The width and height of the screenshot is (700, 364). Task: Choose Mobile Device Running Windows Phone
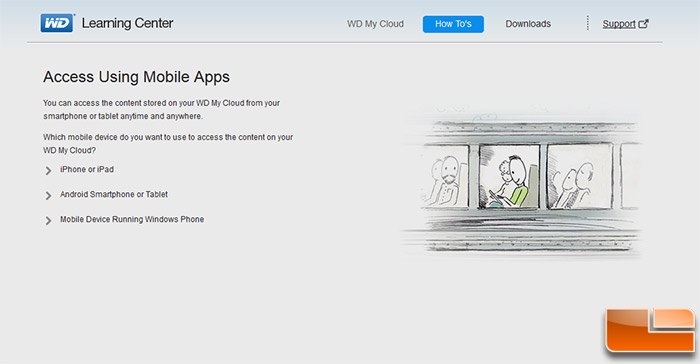tap(132, 219)
